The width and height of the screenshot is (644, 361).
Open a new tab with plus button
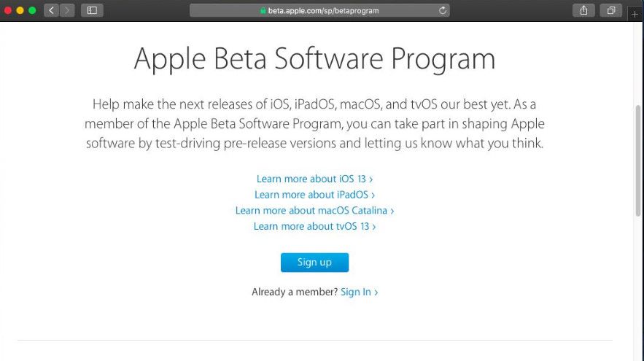tap(635, 14)
